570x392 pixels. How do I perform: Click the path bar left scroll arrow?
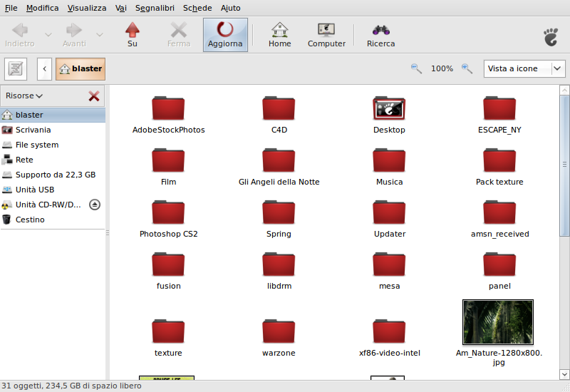[x=44, y=68]
